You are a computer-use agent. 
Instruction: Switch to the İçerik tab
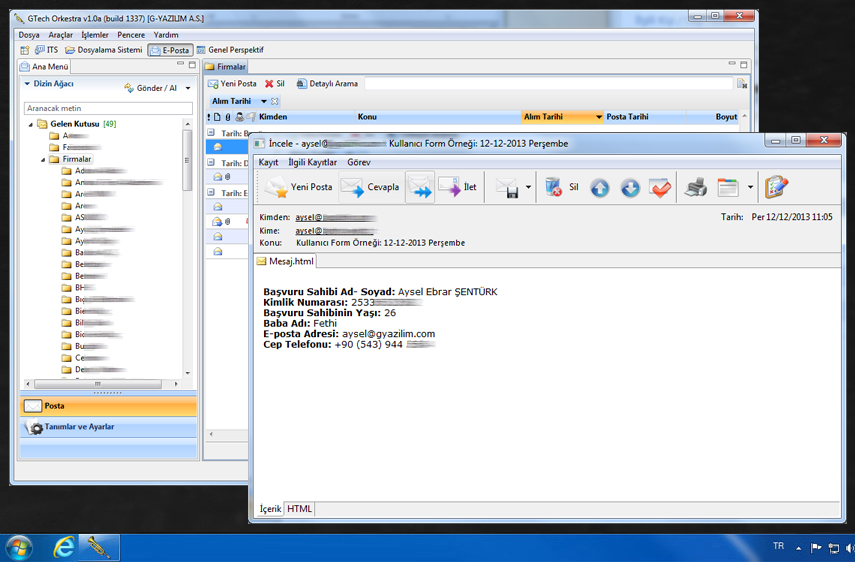point(270,509)
